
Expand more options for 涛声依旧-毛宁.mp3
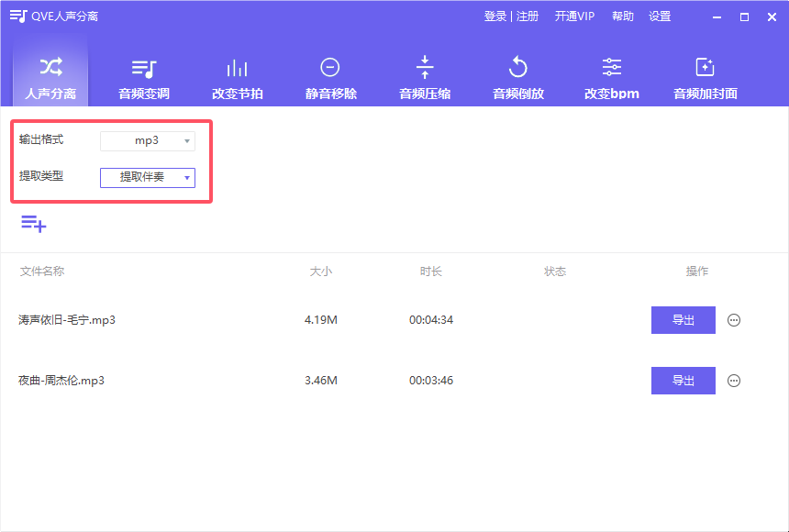coord(733,320)
